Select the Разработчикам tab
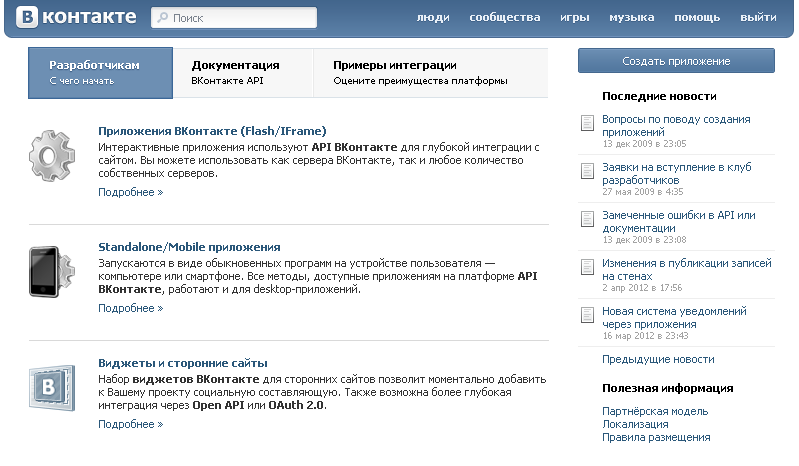Screen dimensions: 799x466 [100, 73]
